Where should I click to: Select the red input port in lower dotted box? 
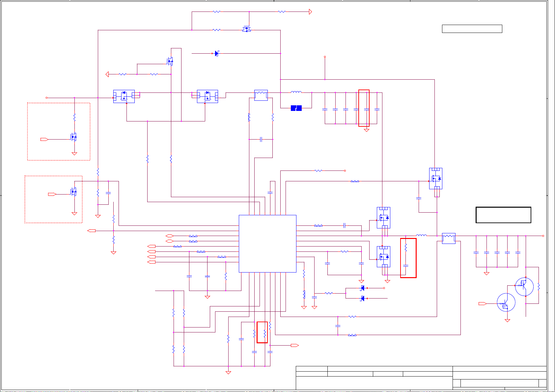click(x=52, y=195)
